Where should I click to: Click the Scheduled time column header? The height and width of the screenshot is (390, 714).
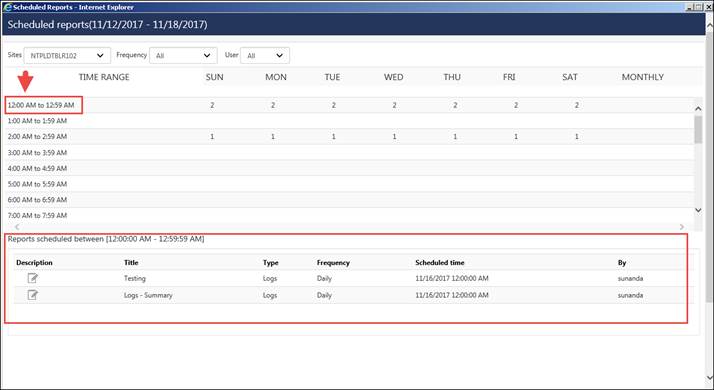440,262
